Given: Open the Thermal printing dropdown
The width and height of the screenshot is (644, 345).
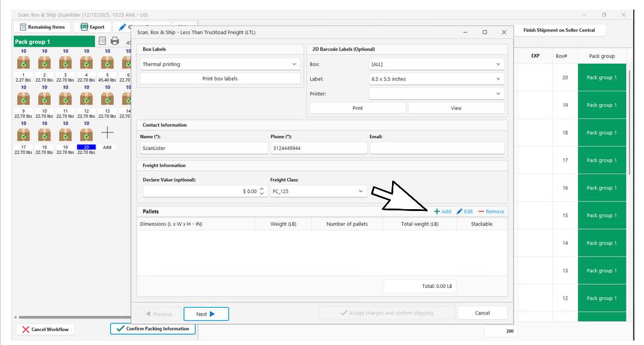Looking at the screenshot, I should click(219, 64).
